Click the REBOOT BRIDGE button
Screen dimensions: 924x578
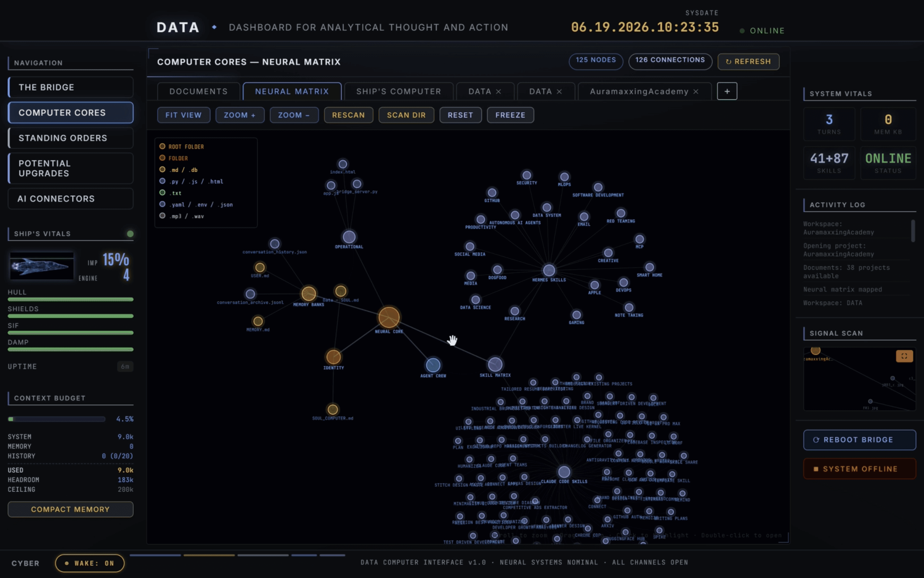pos(860,440)
